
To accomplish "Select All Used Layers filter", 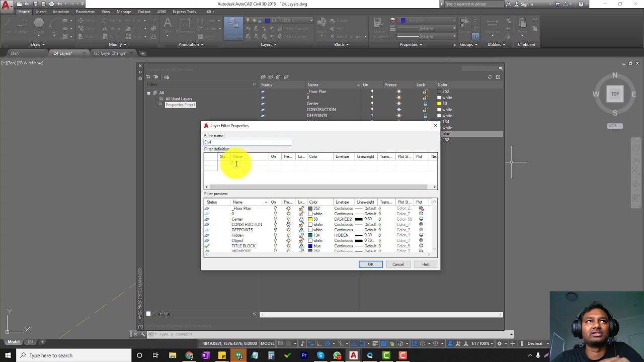I will 179,99.
